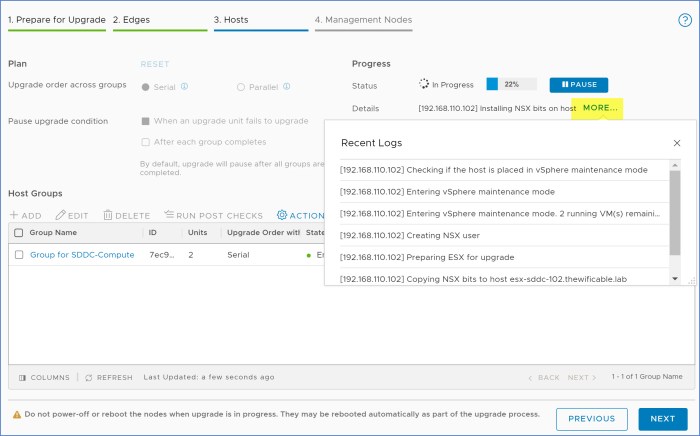Select the Parallel upgrade order radio
Image resolution: width=700 pixels, height=436 pixels.
click(x=241, y=87)
